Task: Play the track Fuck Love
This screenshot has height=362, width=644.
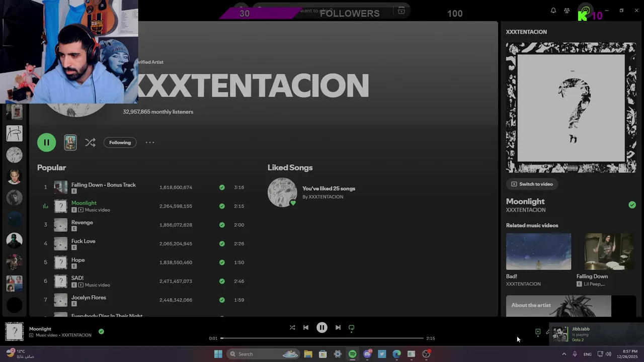Action: [84, 241]
